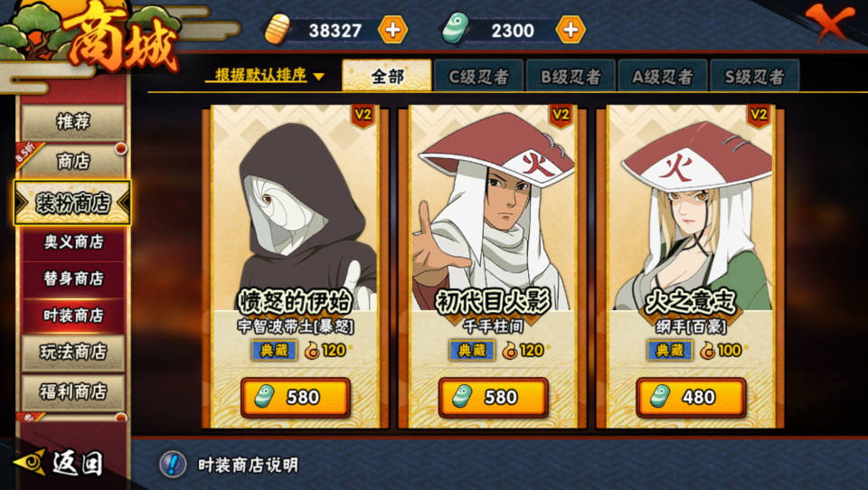Switch to the S级忍者 tab

[x=754, y=76]
